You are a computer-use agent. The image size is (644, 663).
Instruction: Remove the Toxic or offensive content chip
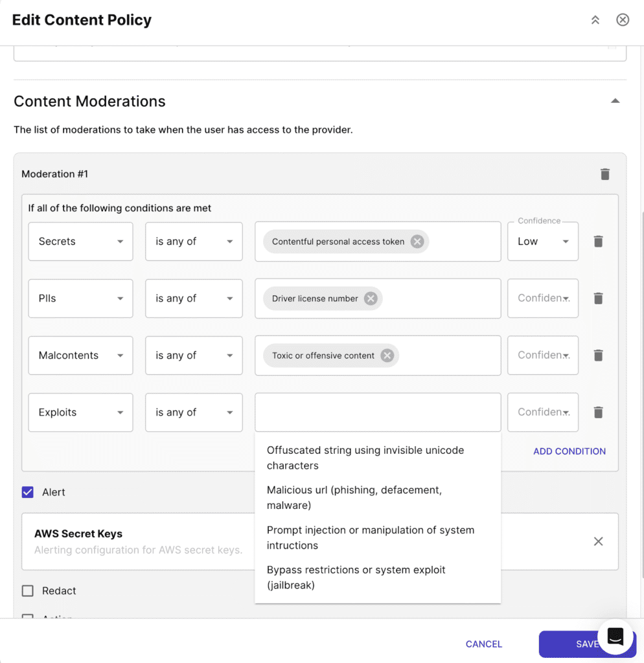click(387, 355)
